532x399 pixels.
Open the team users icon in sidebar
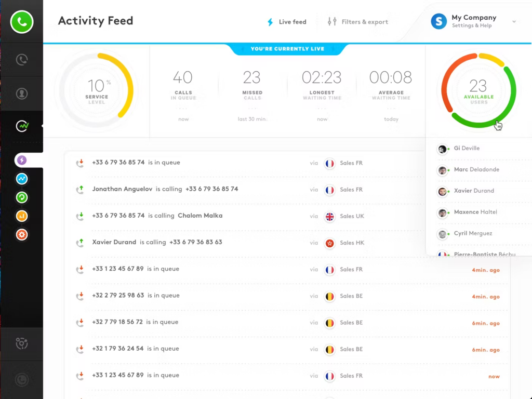(x=22, y=343)
